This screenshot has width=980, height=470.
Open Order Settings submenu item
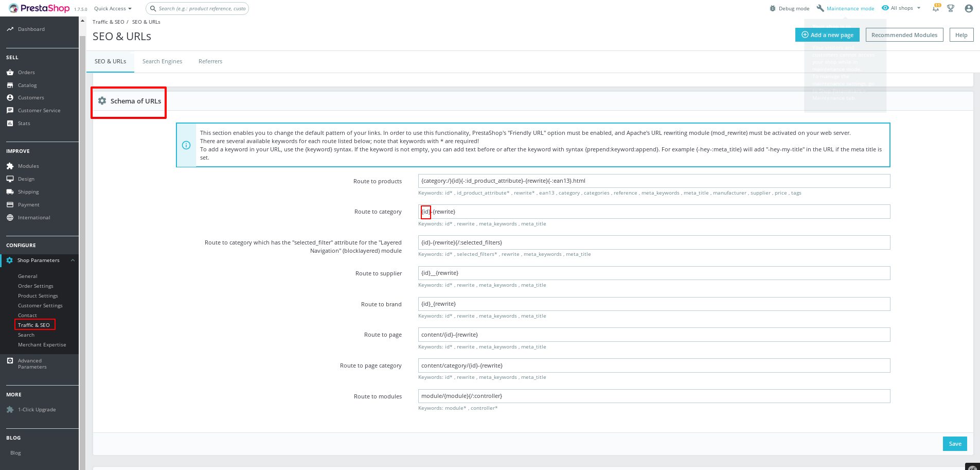(35, 286)
